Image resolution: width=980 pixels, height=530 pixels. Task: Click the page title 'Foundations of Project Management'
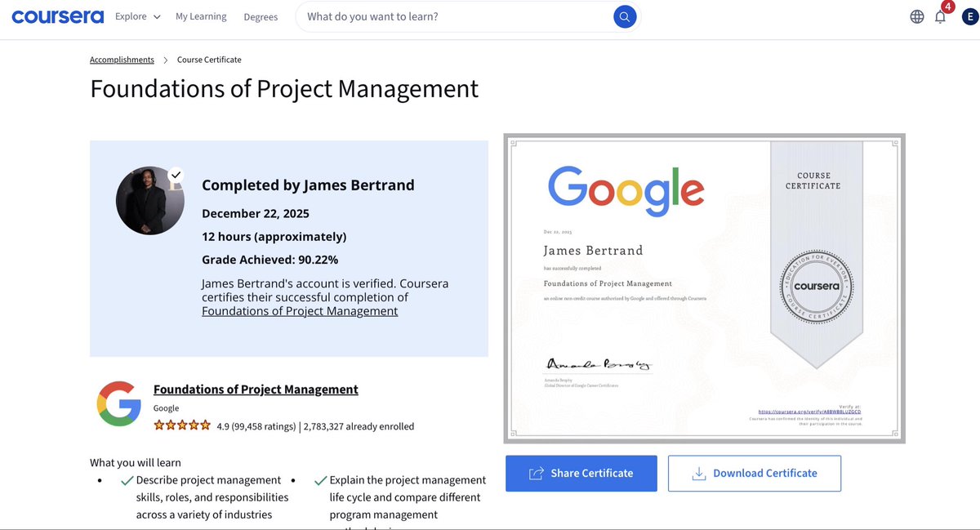pos(284,88)
